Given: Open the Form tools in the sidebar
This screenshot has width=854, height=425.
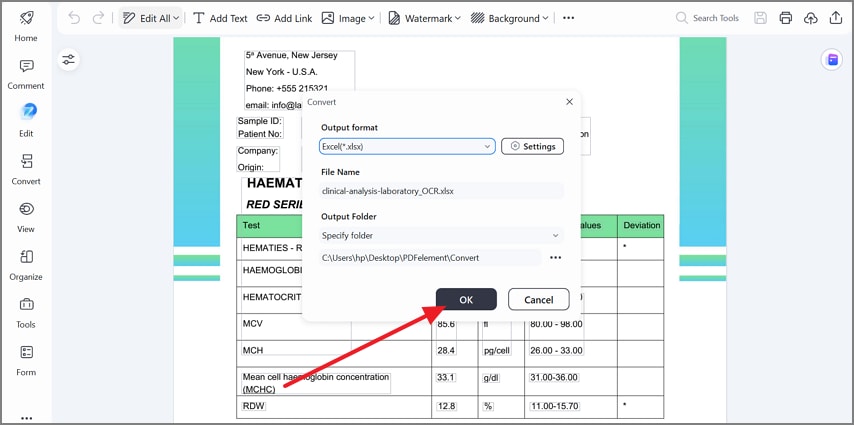Looking at the screenshot, I should [x=26, y=360].
